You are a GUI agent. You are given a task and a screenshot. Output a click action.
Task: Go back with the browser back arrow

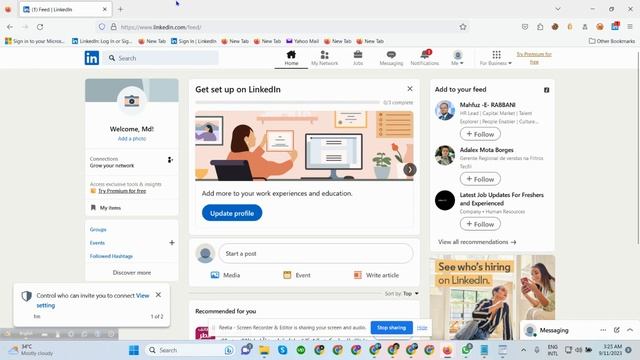[10, 27]
